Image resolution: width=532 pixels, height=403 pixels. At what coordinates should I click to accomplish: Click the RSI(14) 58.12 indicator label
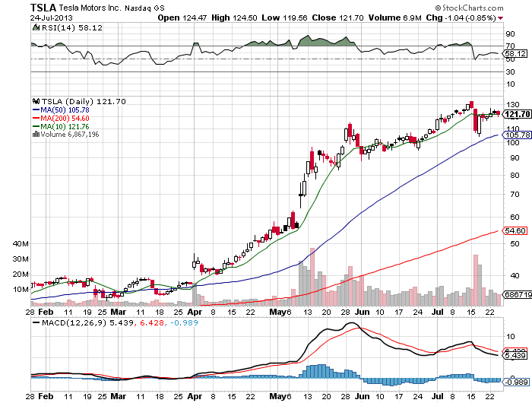pos(72,28)
